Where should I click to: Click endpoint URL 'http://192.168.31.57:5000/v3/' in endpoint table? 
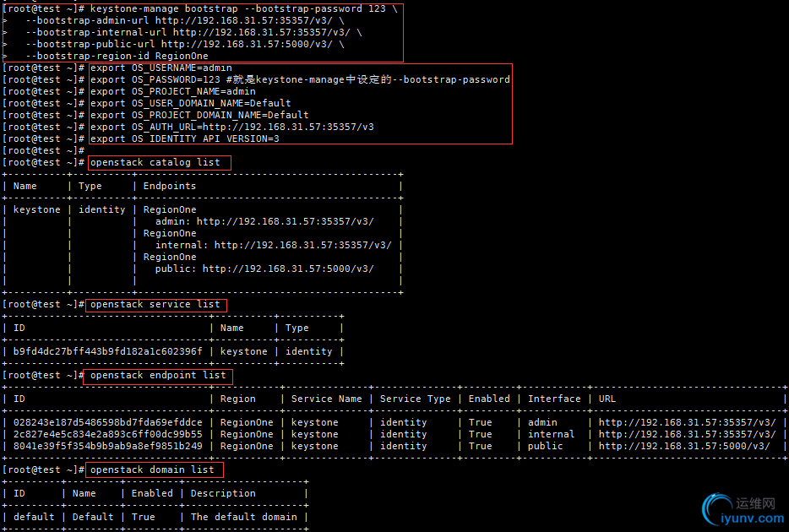tap(684, 446)
